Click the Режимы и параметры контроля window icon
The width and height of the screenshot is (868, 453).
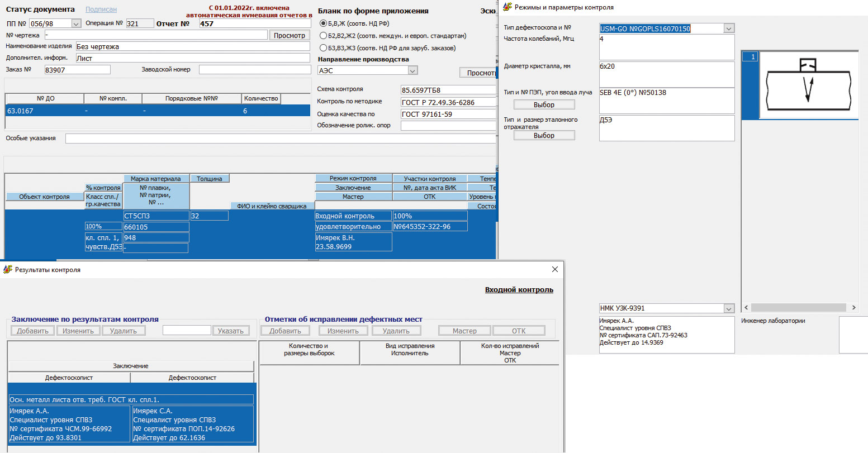507,7
